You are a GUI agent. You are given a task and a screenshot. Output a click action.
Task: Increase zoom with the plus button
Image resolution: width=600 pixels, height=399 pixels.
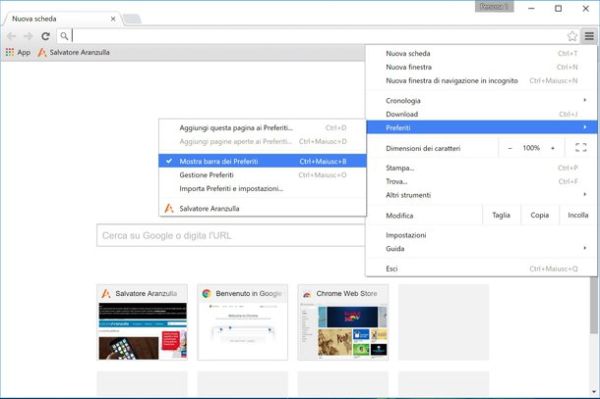(553, 148)
